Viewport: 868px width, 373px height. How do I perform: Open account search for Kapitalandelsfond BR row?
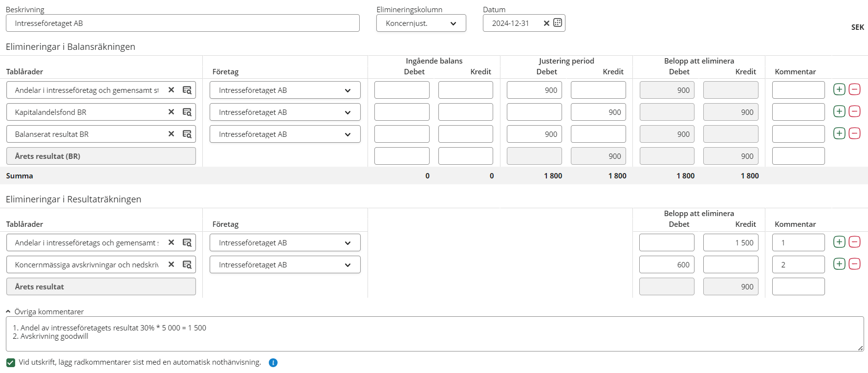click(x=187, y=112)
